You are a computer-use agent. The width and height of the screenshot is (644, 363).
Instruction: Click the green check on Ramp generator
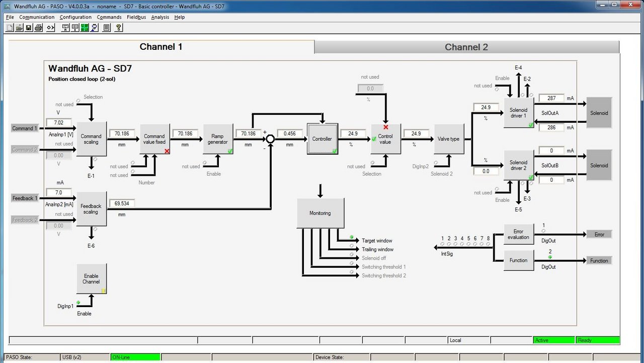[x=230, y=151]
